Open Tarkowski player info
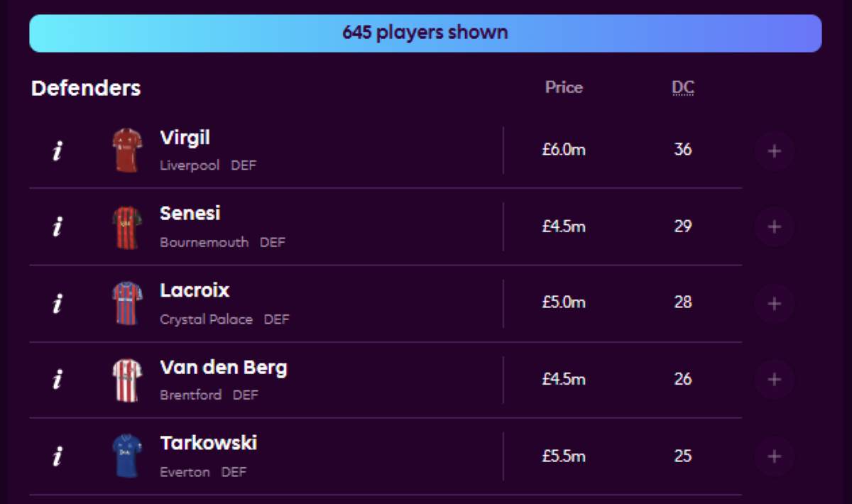The image size is (852, 504). pyautogui.click(x=58, y=456)
